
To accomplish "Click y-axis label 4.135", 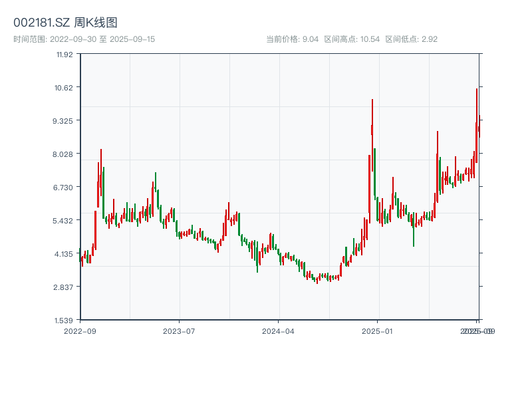I will click(63, 254).
